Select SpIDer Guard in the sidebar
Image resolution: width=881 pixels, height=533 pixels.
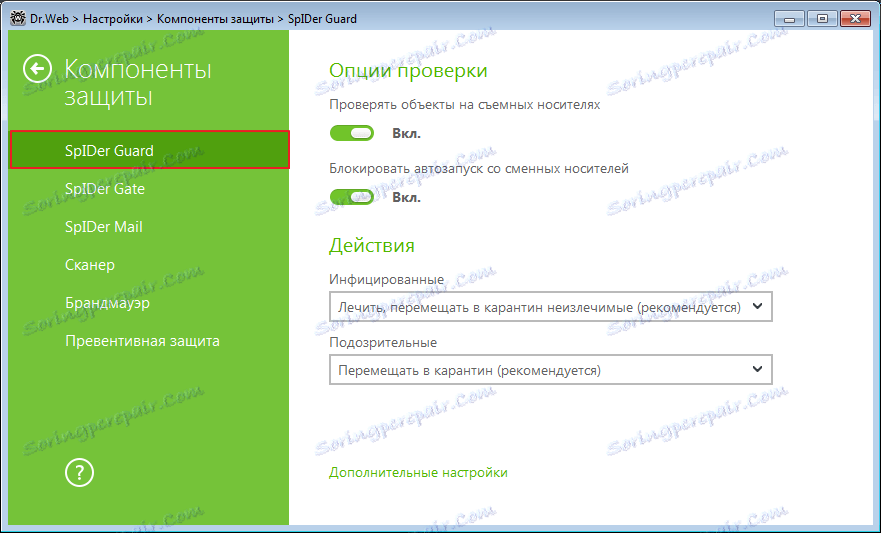(149, 150)
